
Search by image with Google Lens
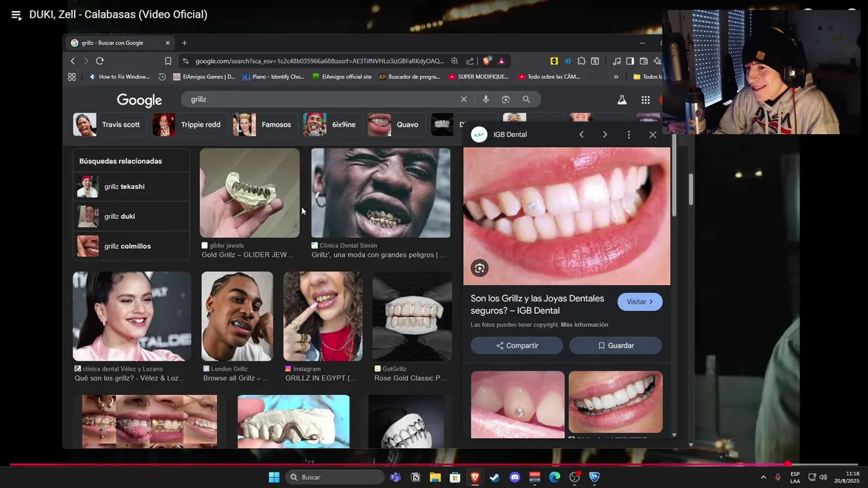click(x=506, y=99)
